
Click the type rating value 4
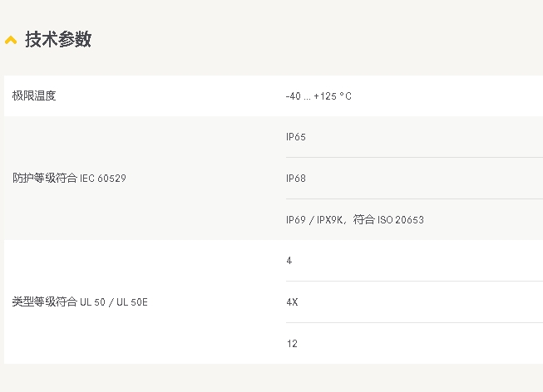(x=289, y=261)
